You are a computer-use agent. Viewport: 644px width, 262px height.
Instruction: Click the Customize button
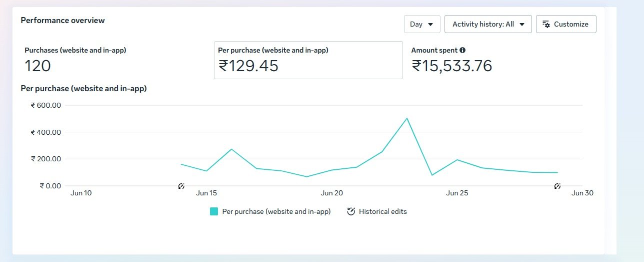(565, 24)
